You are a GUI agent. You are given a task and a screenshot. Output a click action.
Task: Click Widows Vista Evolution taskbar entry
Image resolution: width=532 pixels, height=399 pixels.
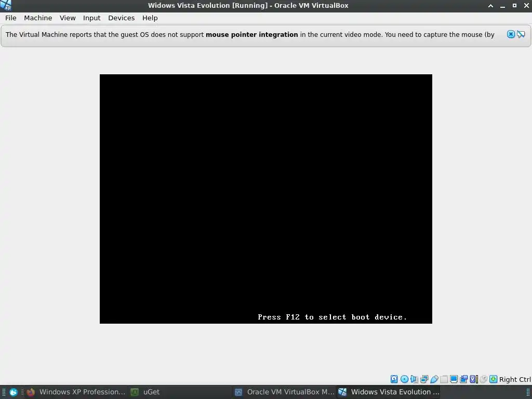[x=389, y=392]
